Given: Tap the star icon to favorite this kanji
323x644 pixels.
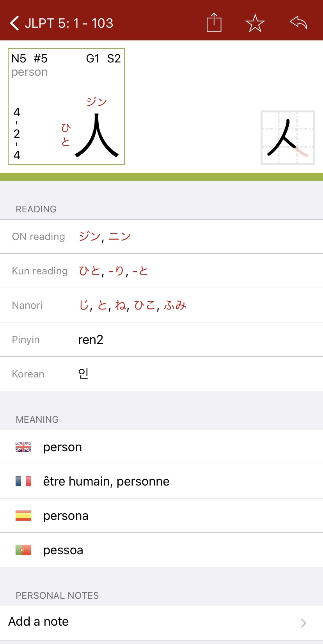Looking at the screenshot, I should click(x=255, y=23).
